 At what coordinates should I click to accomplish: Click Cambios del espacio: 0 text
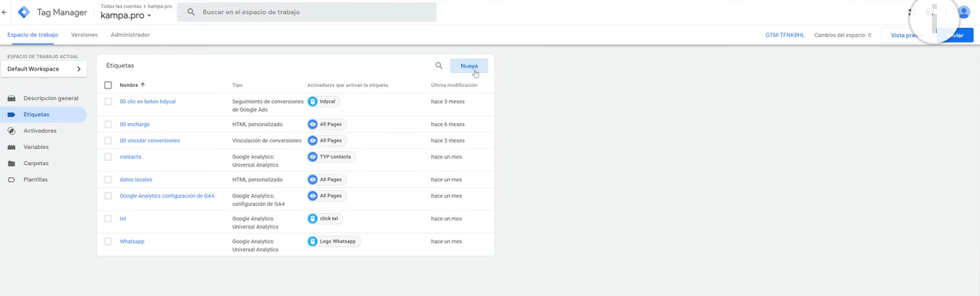[843, 35]
